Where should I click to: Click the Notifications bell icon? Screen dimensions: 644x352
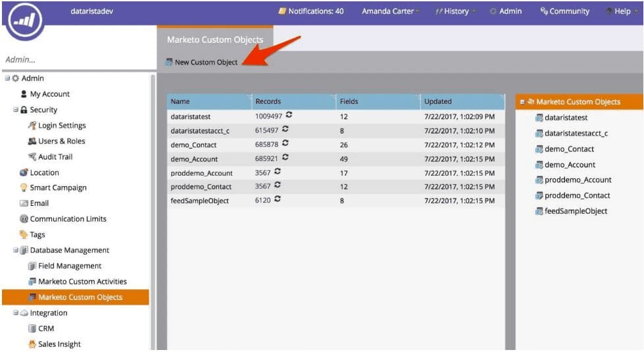pos(282,11)
